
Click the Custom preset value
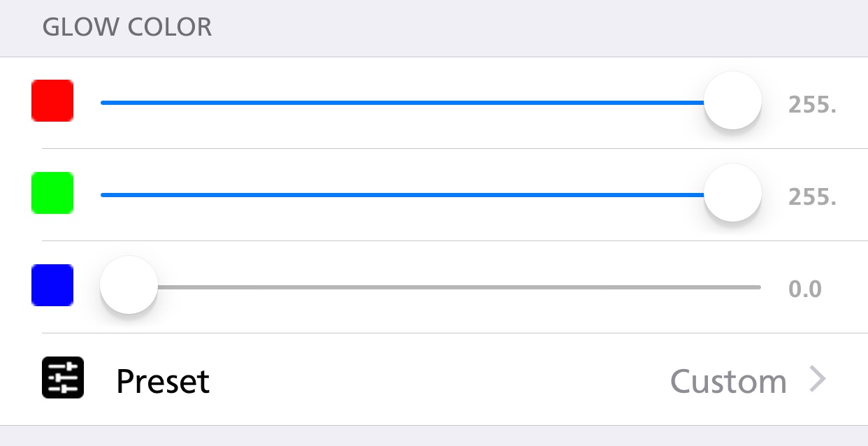(x=728, y=381)
